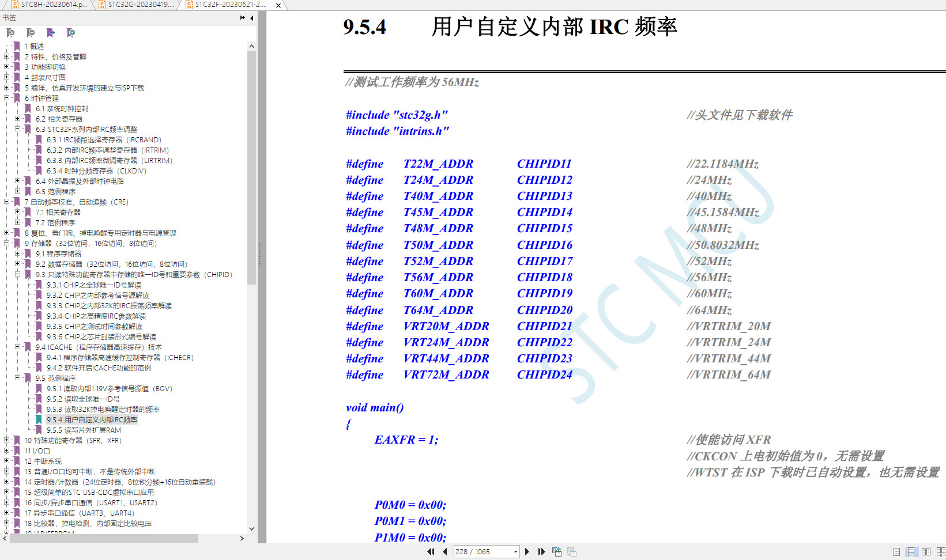Screen dimensions: 946x560
Task: Open bookmark 6.3.4 时钟分频寄存器 (CLKDIV)
Action: click(97, 171)
